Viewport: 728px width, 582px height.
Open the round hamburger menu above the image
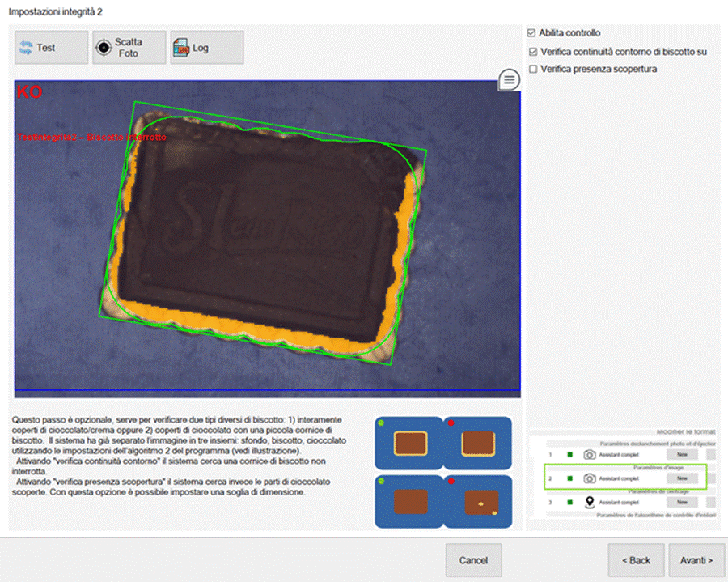(x=509, y=79)
